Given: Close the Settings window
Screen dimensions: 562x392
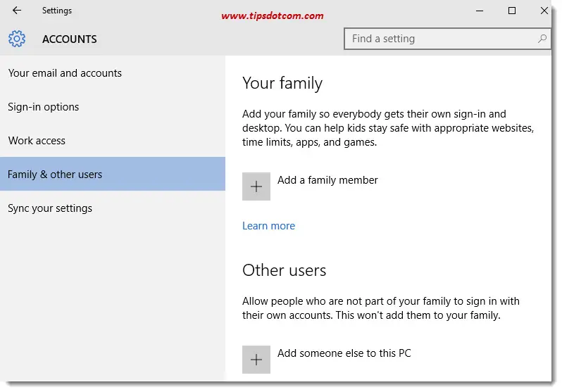Looking at the screenshot, I should click(544, 11).
